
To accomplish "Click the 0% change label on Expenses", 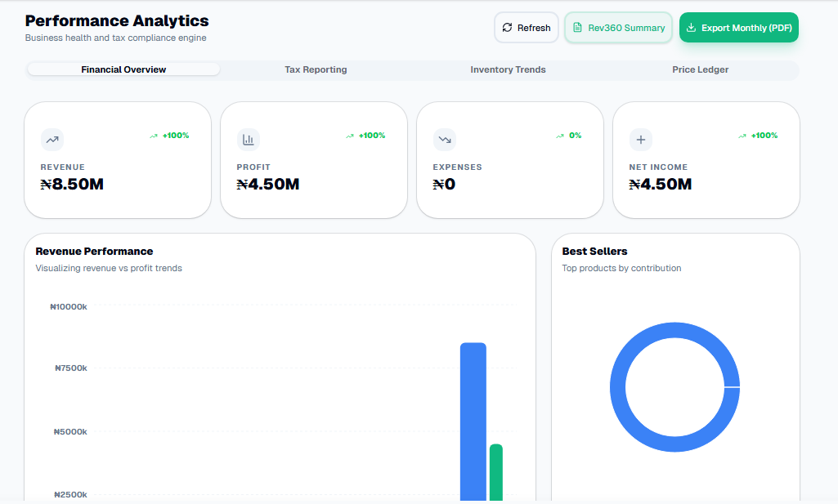I will point(575,136).
